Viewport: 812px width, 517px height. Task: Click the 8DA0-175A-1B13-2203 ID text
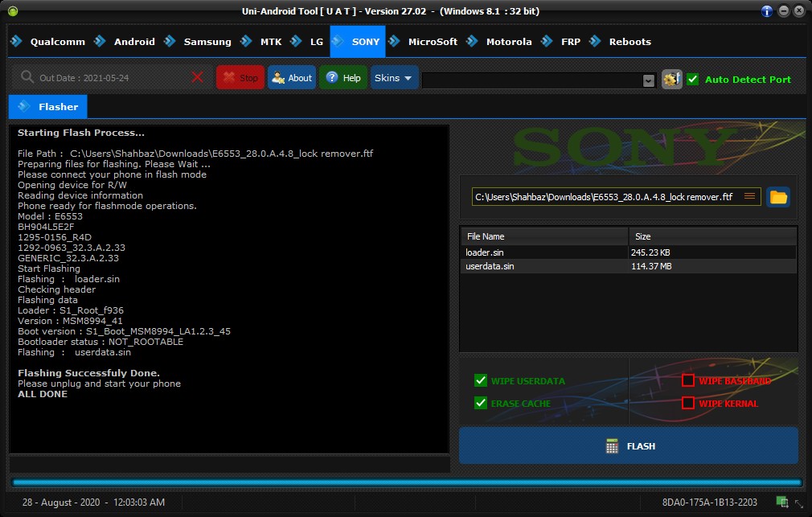coord(709,502)
